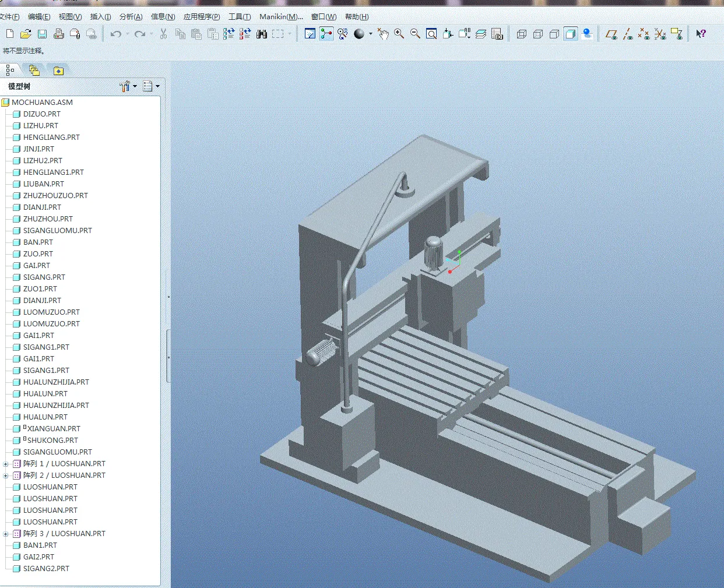
Task: Click the Open file folder icon
Action: click(26, 34)
